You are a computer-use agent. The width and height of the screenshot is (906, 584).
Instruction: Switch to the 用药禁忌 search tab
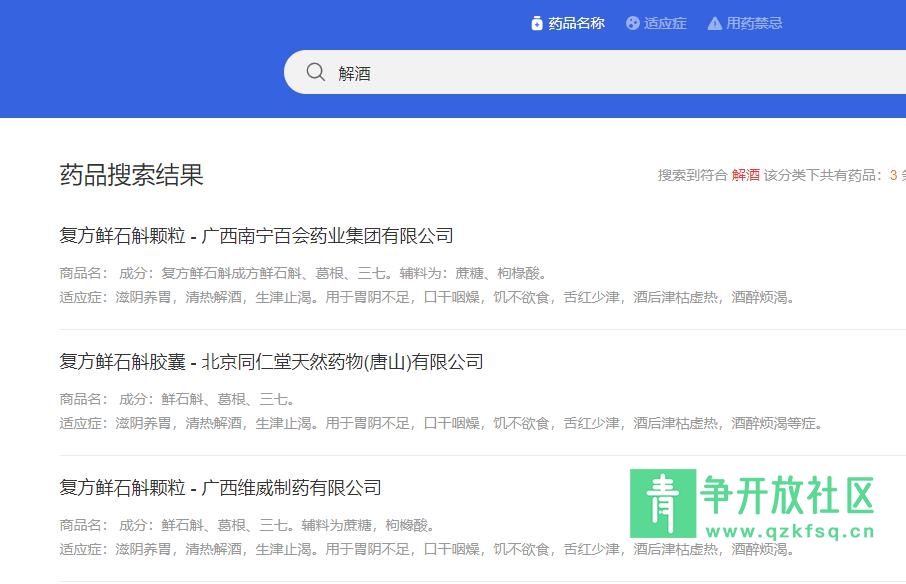point(745,23)
